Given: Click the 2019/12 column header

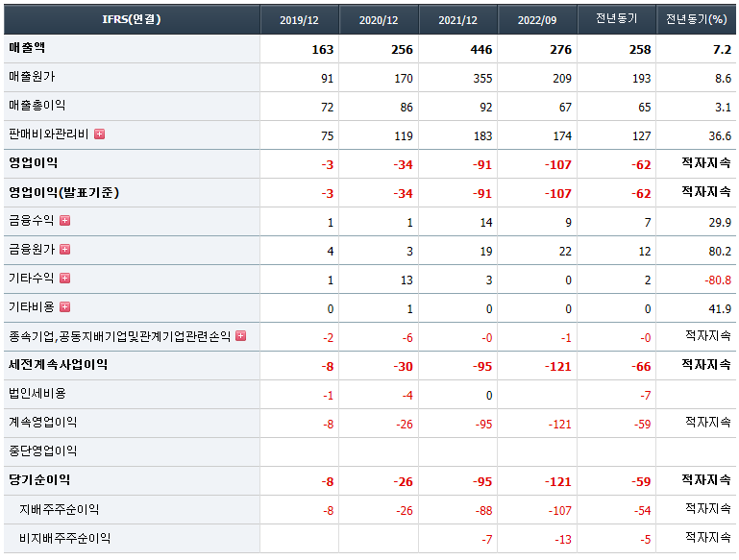Looking at the screenshot, I should pyautogui.click(x=299, y=20).
